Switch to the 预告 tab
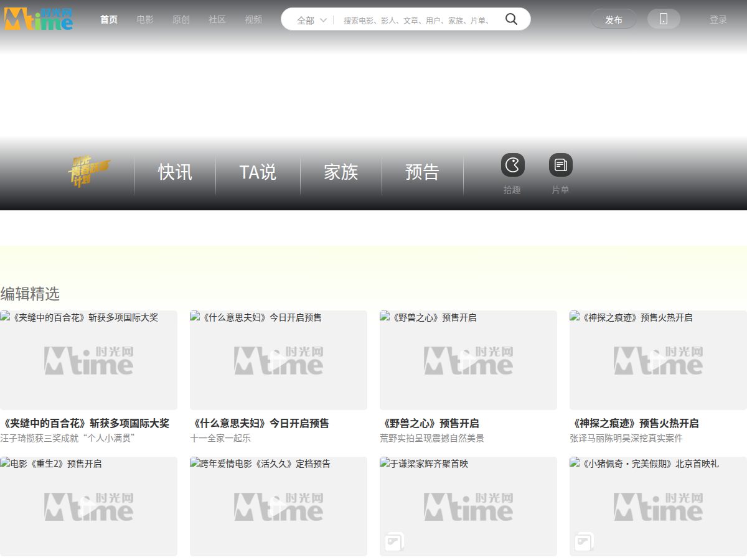 pos(422,172)
